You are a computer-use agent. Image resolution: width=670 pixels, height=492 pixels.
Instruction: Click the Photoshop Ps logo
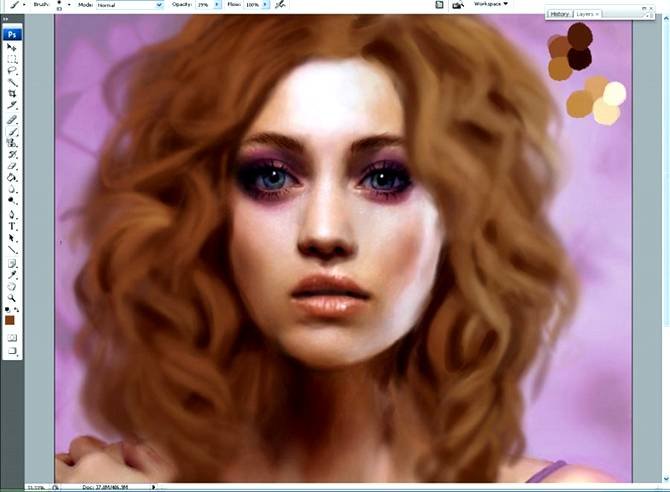13,33
